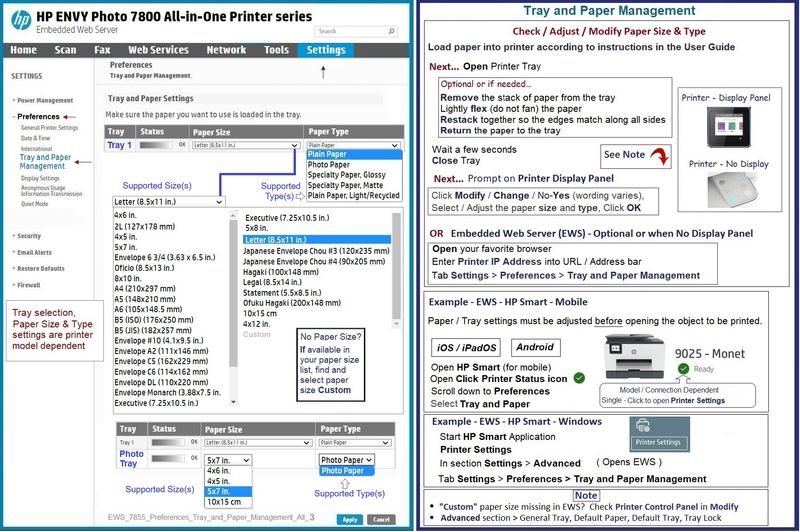Select Envelope #10 (4.1x9.5 in.)

point(159,341)
